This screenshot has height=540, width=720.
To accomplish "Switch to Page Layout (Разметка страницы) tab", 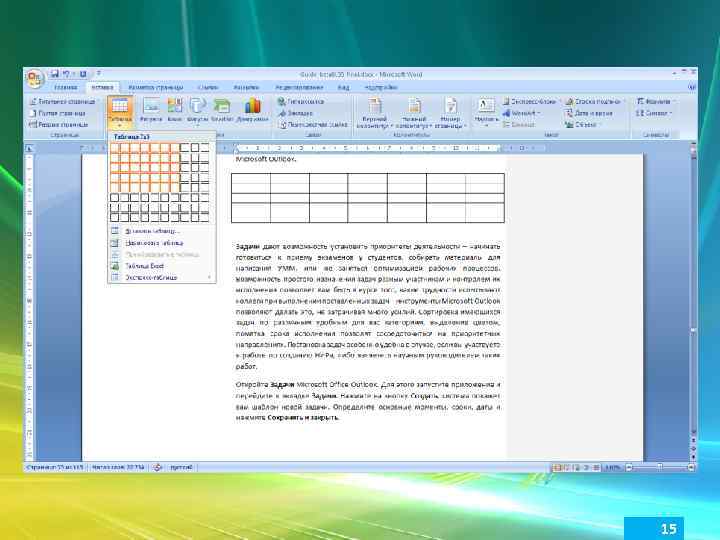I will [156, 87].
